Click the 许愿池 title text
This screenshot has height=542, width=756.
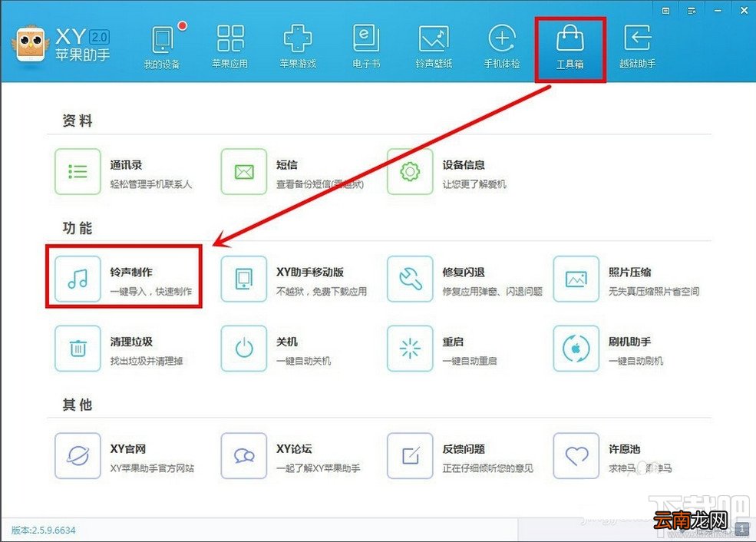coord(625,449)
